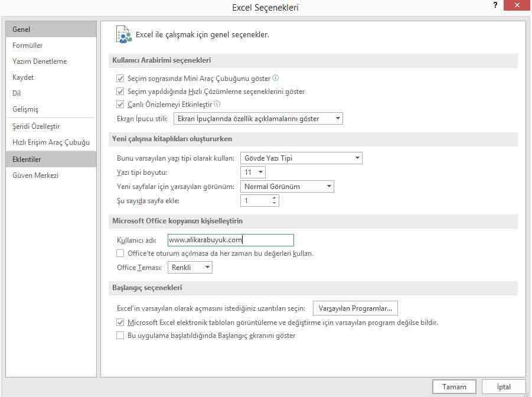Click the Kullanıcı adı text field
This screenshot has width=532, height=397.
[230, 240]
